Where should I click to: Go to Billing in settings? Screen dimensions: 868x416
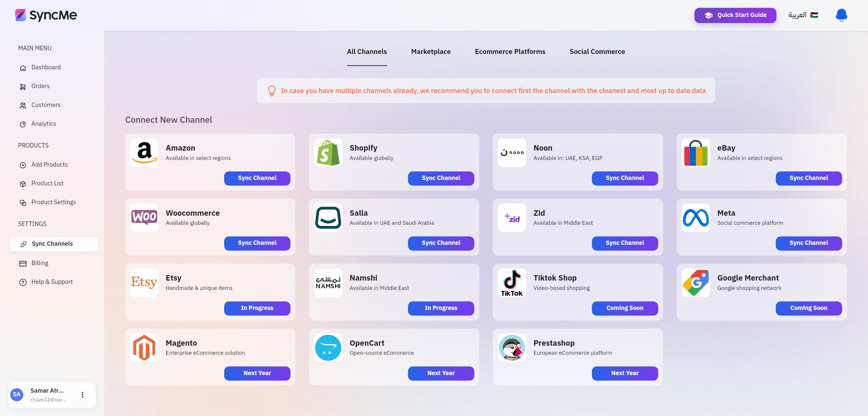coord(40,263)
